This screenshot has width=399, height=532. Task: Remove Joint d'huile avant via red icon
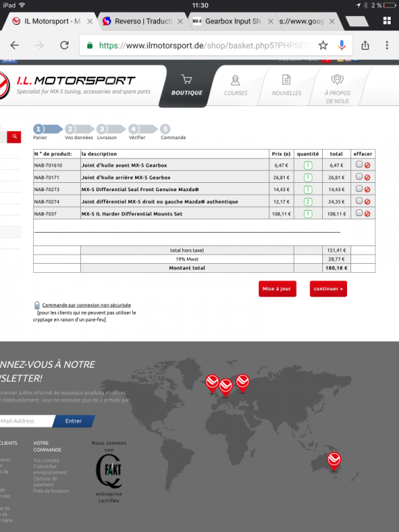pos(367,166)
